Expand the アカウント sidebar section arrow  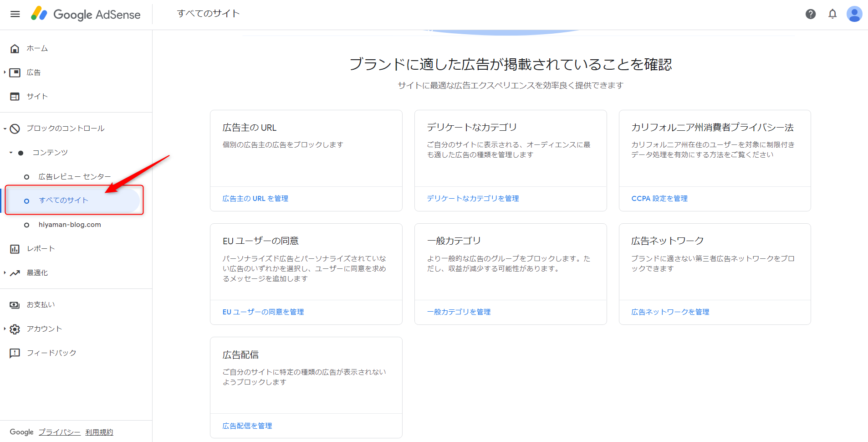coord(5,329)
